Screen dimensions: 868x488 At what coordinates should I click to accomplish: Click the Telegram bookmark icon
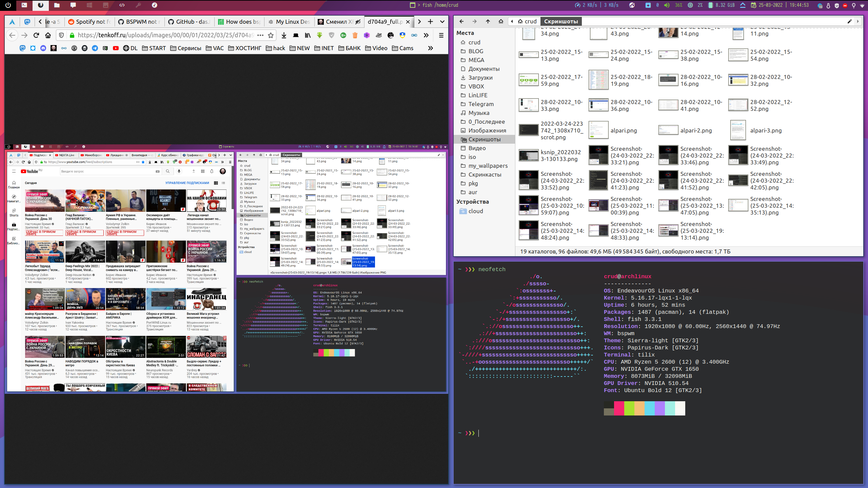(95, 48)
